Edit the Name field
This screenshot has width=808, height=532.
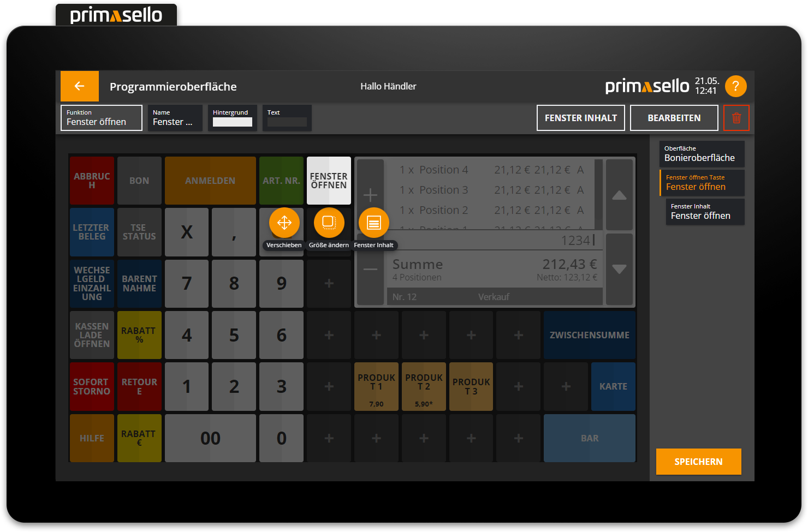(175, 118)
